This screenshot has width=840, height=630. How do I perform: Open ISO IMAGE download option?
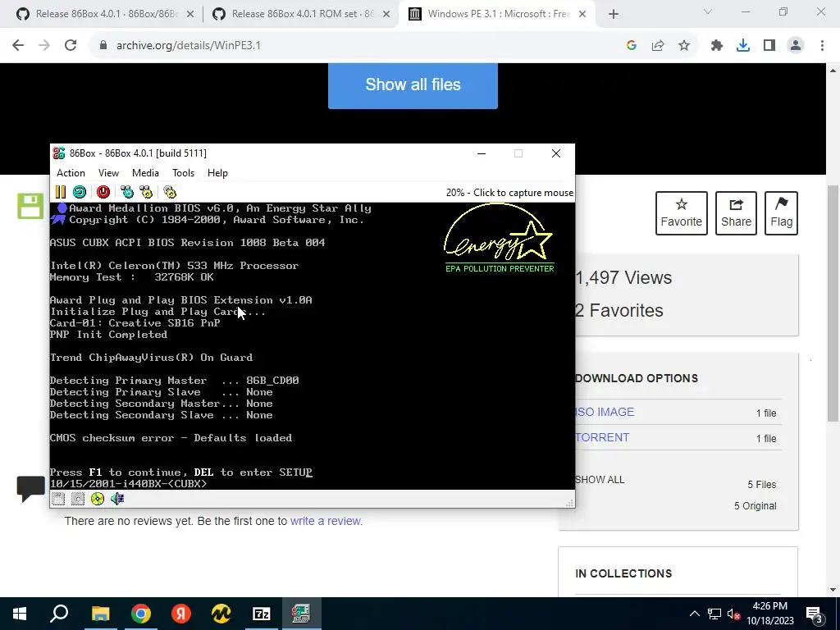(x=605, y=412)
